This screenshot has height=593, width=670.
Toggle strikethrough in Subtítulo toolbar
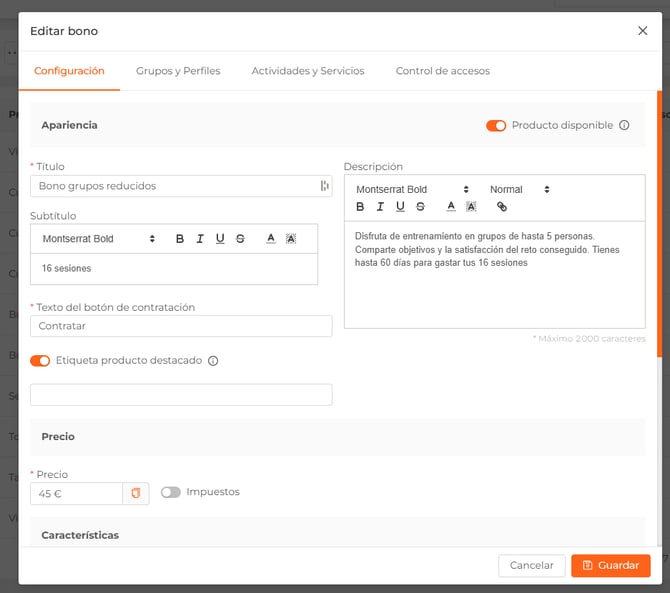240,239
